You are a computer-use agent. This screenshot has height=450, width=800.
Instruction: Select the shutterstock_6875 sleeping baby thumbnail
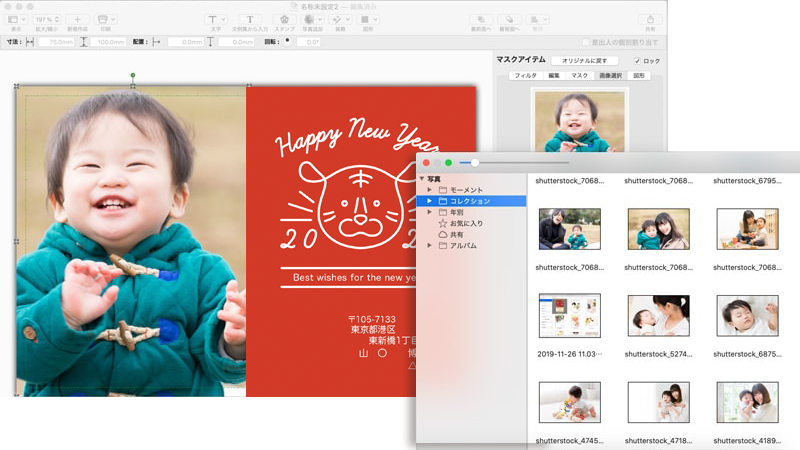tap(747, 315)
